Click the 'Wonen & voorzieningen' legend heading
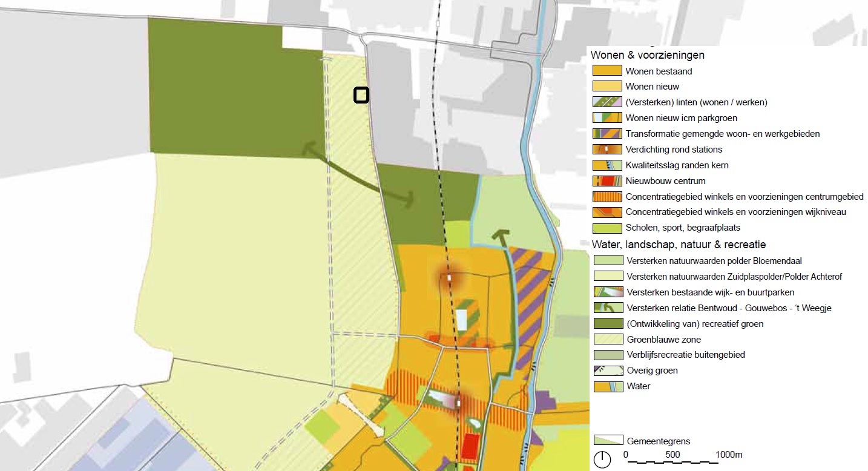This screenshot has height=471, width=868. click(x=648, y=55)
